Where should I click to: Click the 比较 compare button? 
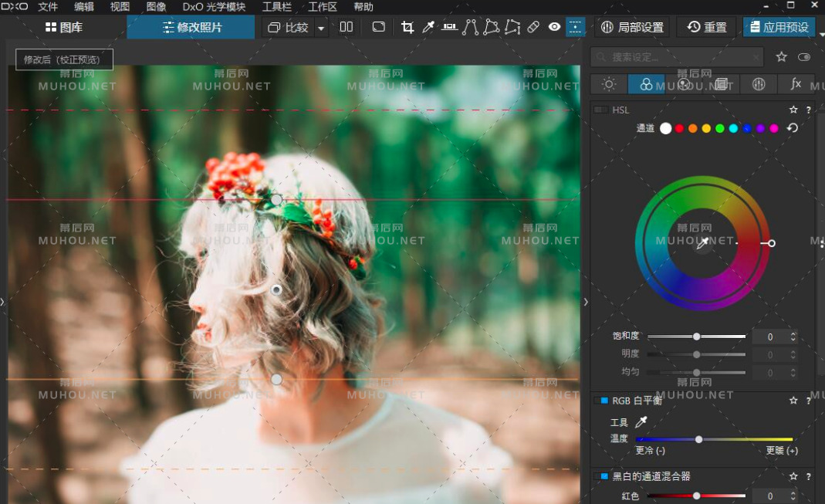(289, 27)
